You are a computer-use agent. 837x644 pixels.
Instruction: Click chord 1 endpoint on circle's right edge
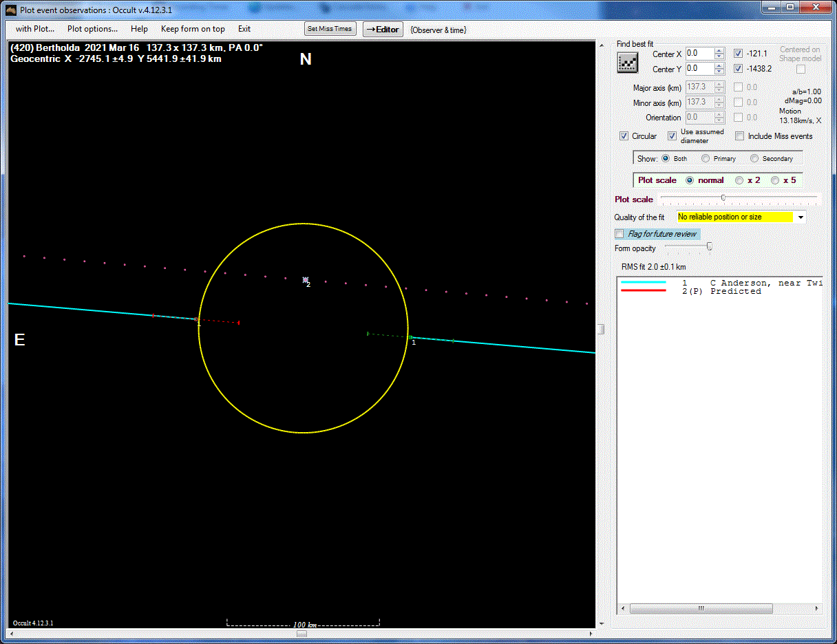tap(410, 337)
